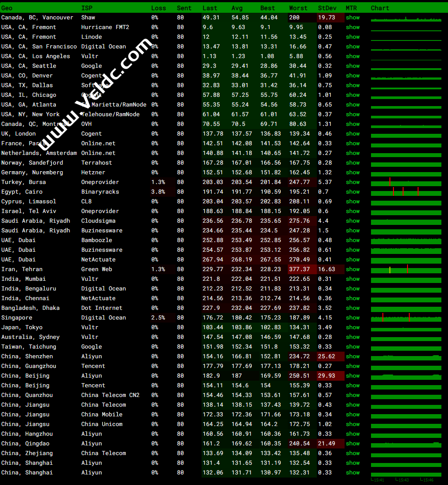This screenshot has width=448, height=485.
Task: Show MTR for Taiwan, Taichung Google
Action: [353, 347]
